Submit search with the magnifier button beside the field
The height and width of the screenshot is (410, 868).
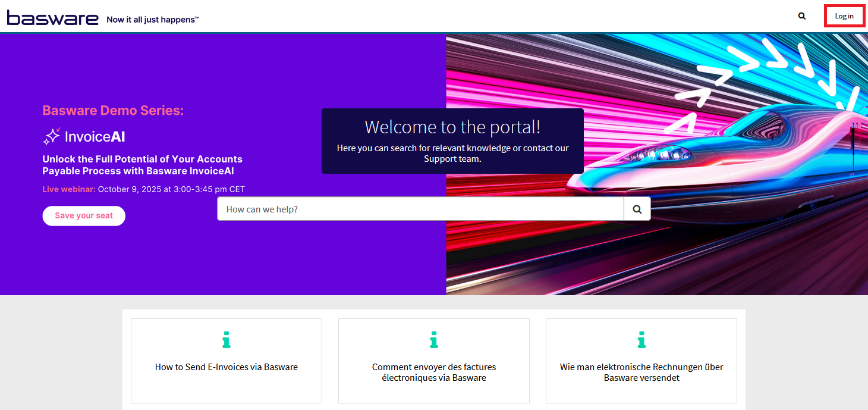pyautogui.click(x=637, y=209)
